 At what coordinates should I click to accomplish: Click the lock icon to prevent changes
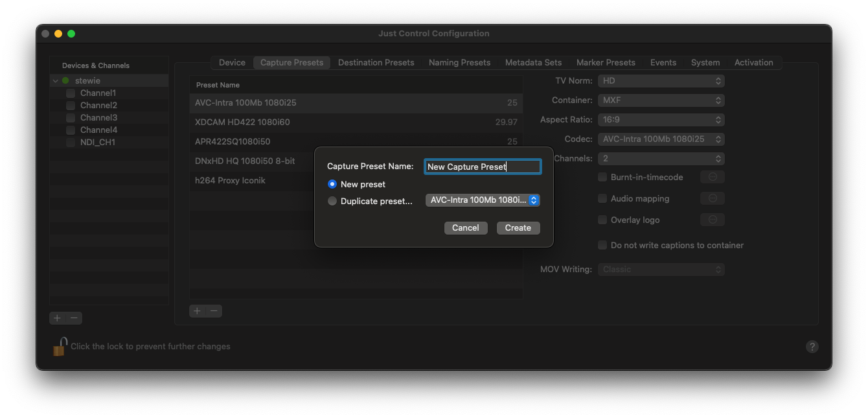pos(60,347)
